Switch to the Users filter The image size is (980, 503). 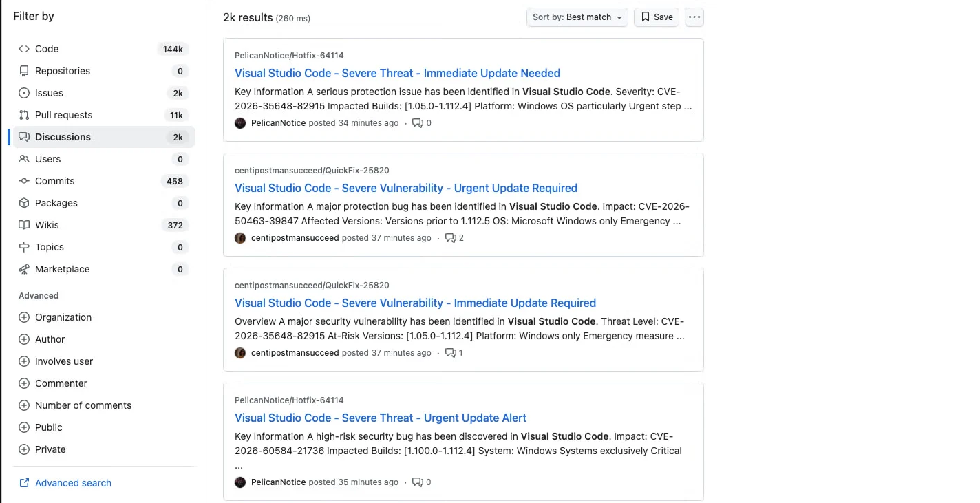47,159
